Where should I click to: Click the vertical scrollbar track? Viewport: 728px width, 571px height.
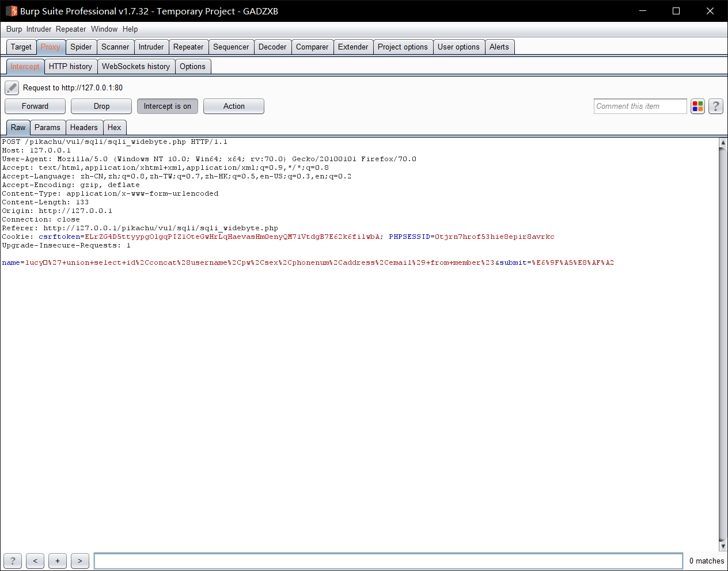coord(723,345)
